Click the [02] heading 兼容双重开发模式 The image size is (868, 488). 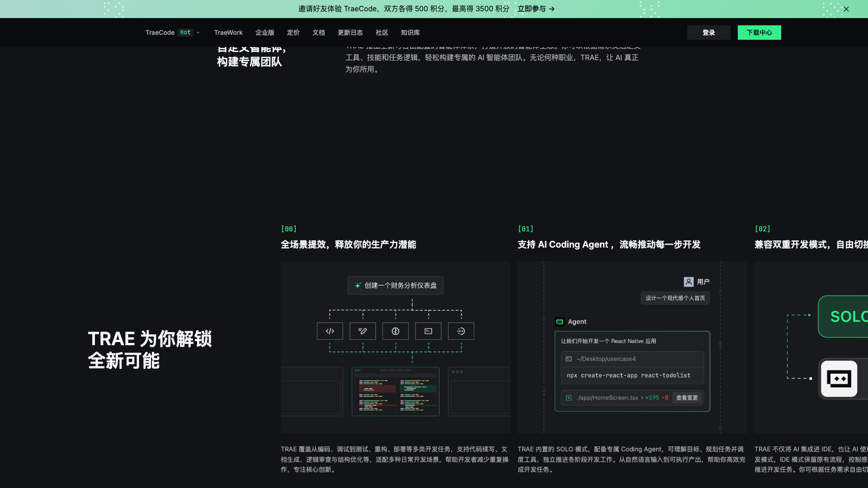(x=811, y=244)
